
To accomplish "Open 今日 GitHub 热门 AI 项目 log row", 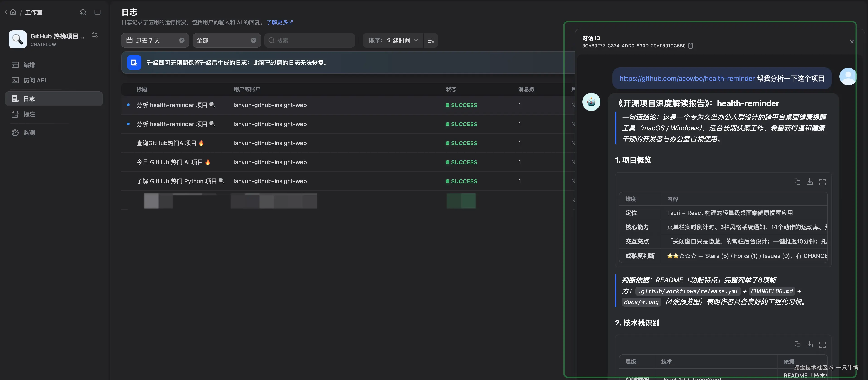I will (348, 162).
